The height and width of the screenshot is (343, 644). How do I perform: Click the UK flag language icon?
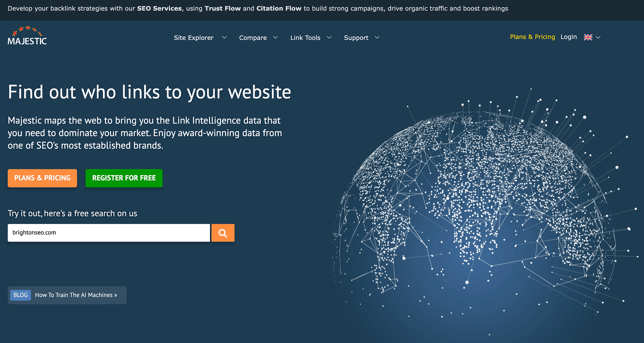[x=588, y=37]
